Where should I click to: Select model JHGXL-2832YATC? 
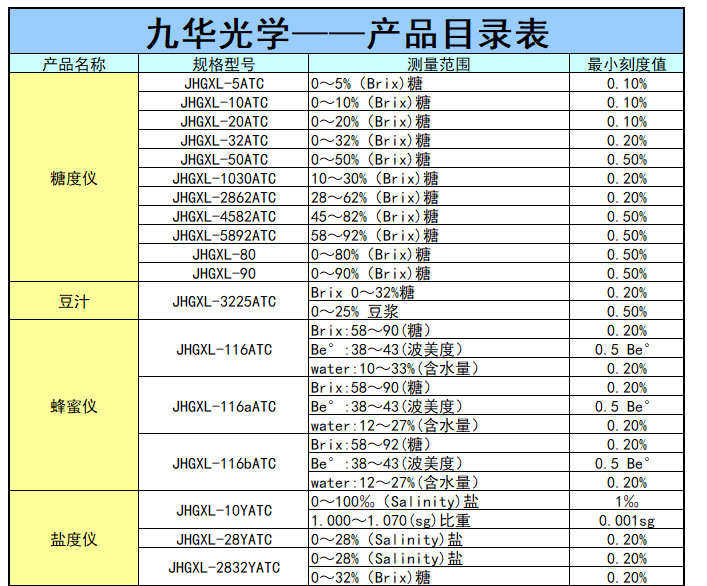coord(224,568)
